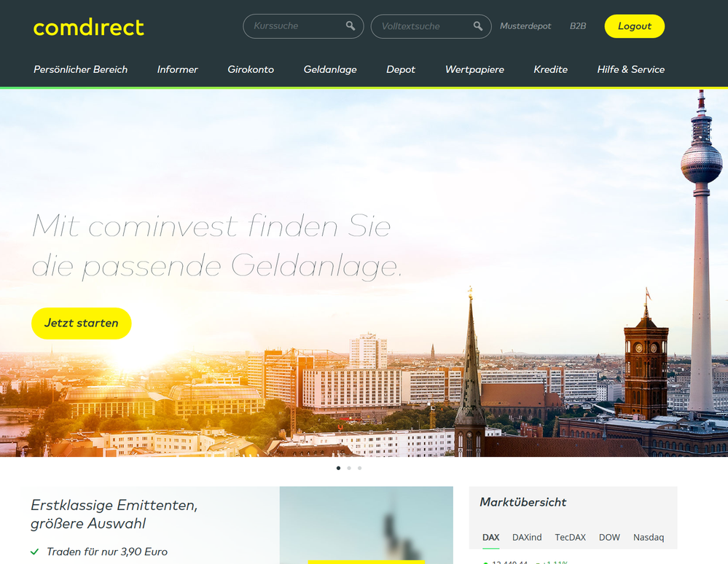Click the Kurssuche magnifier icon
This screenshot has height=564, width=728.
click(x=351, y=26)
